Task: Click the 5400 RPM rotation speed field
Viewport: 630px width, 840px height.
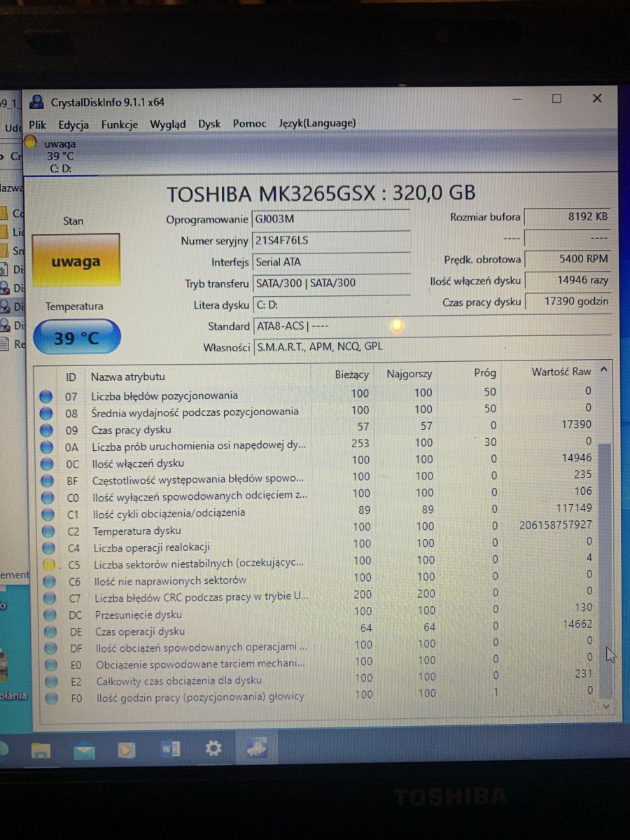Action: point(568,259)
